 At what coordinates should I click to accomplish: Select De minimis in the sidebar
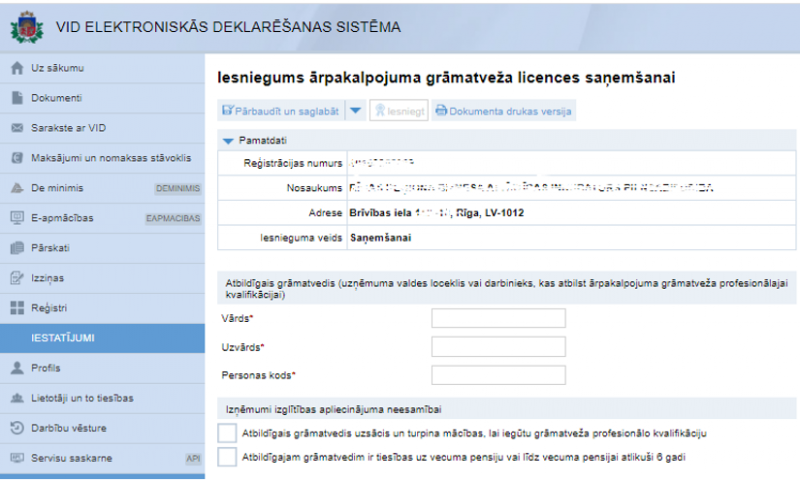[x=58, y=187]
